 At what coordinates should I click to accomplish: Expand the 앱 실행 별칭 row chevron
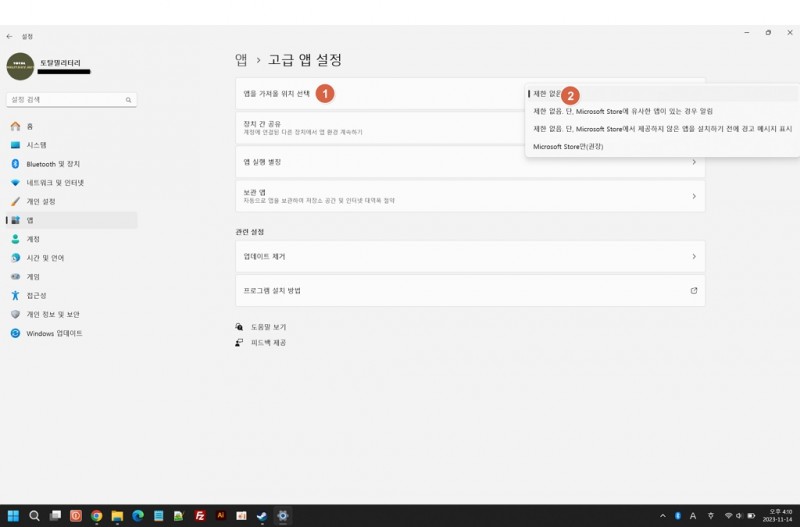[694, 162]
